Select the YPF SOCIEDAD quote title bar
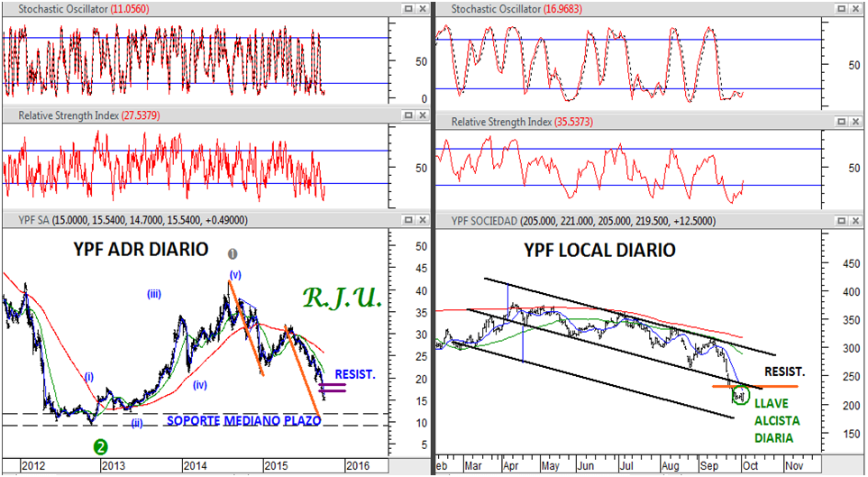 650,221
